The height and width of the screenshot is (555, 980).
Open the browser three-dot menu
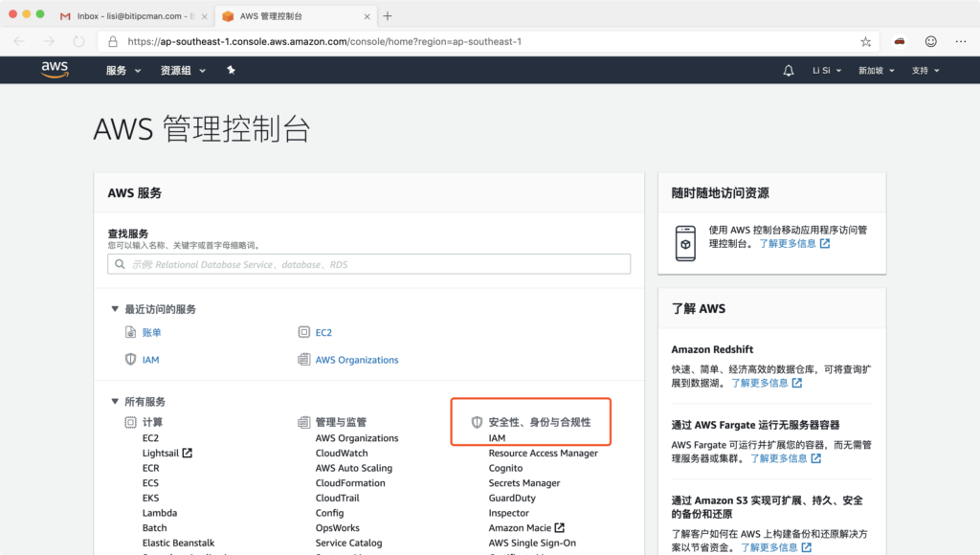coord(961,41)
